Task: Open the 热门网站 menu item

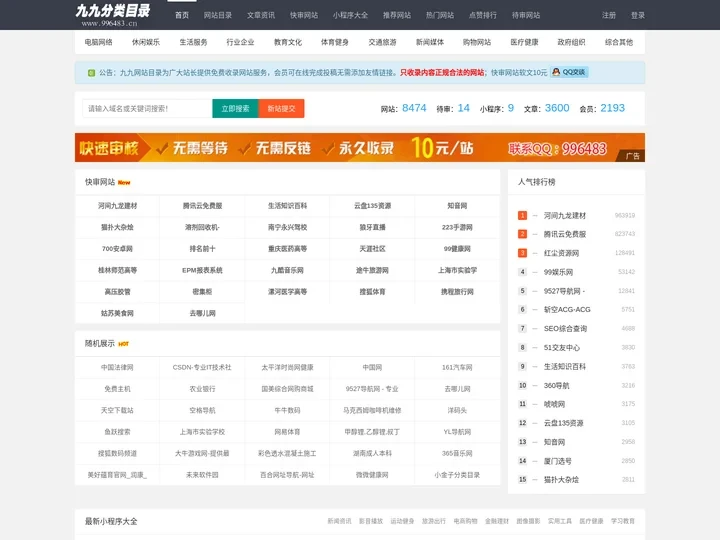Action: coord(440,15)
